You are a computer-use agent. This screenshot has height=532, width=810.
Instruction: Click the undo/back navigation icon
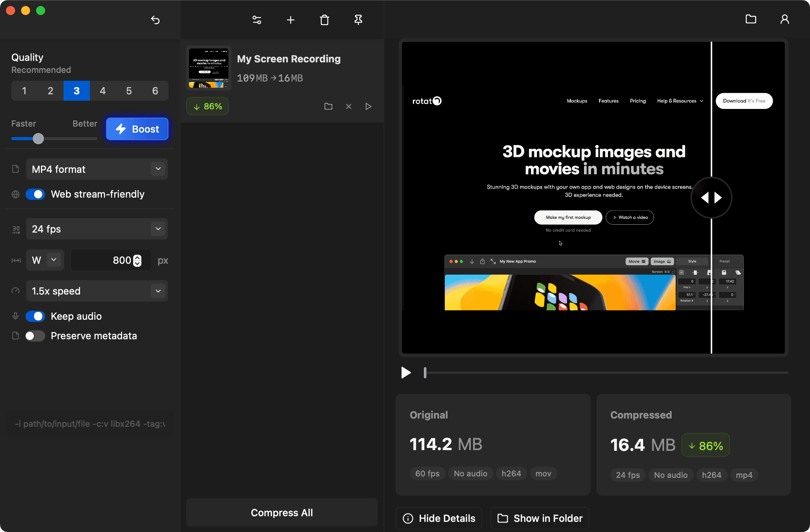(155, 20)
